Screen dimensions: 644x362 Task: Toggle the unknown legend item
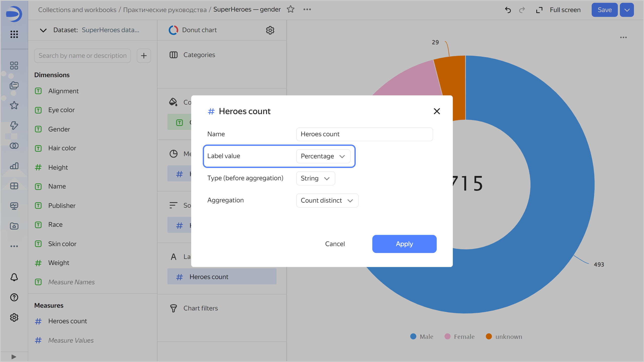tap(504, 337)
